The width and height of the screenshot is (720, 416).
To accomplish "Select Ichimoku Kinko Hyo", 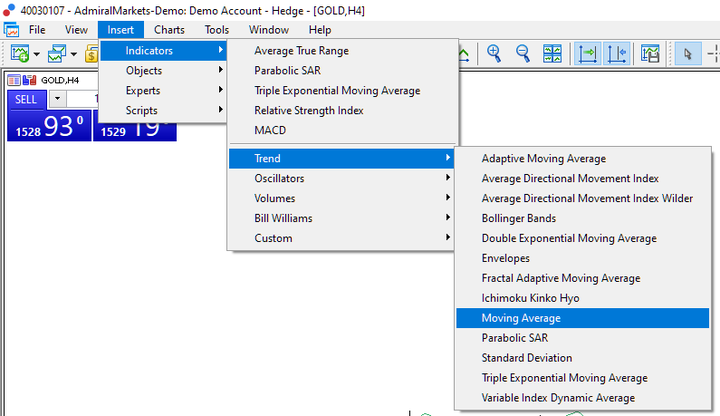I will pyautogui.click(x=583, y=298).
